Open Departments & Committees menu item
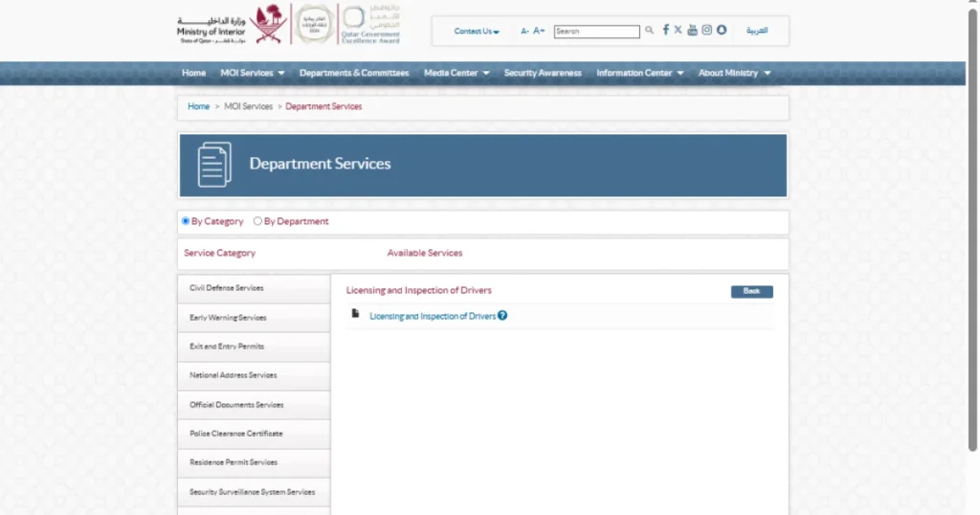 [x=354, y=73]
